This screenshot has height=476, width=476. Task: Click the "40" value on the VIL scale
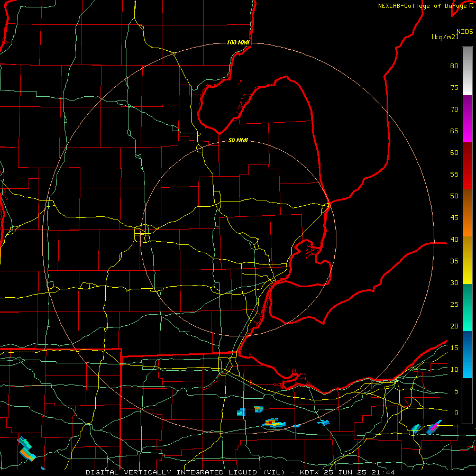[454, 240]
